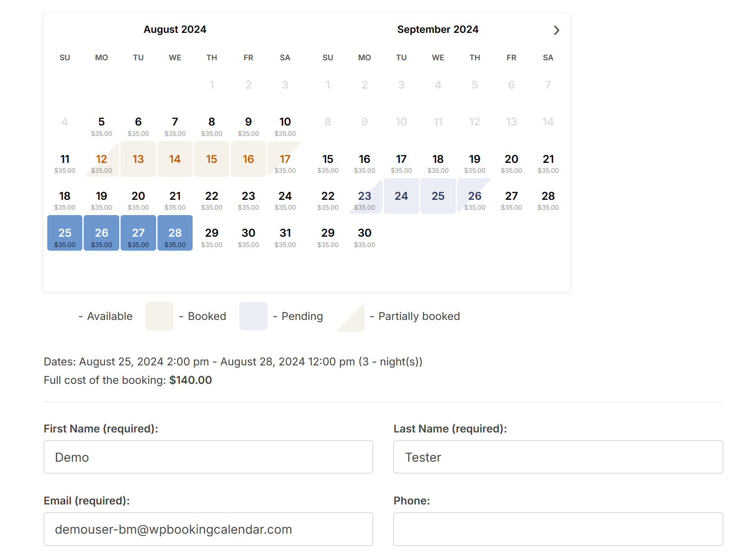Select August 31 on the calendar
756x558 pixels.
(x=285, y=237)
